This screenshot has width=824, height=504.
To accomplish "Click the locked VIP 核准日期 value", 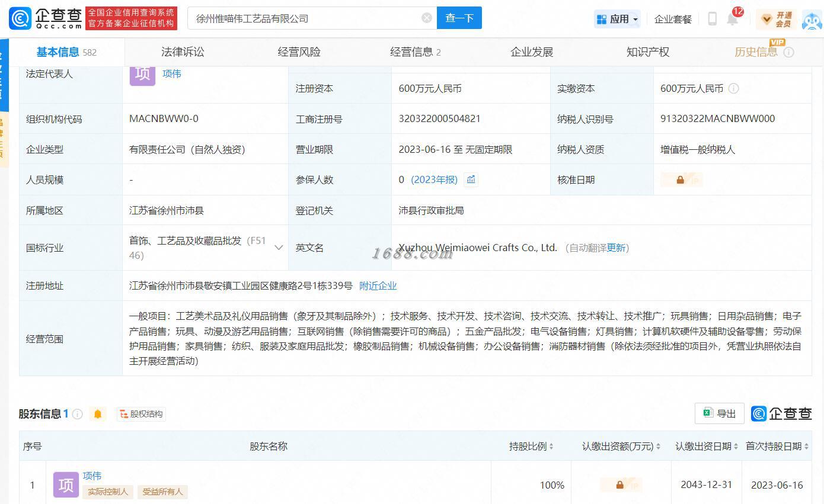I will [x=682, y=179].
